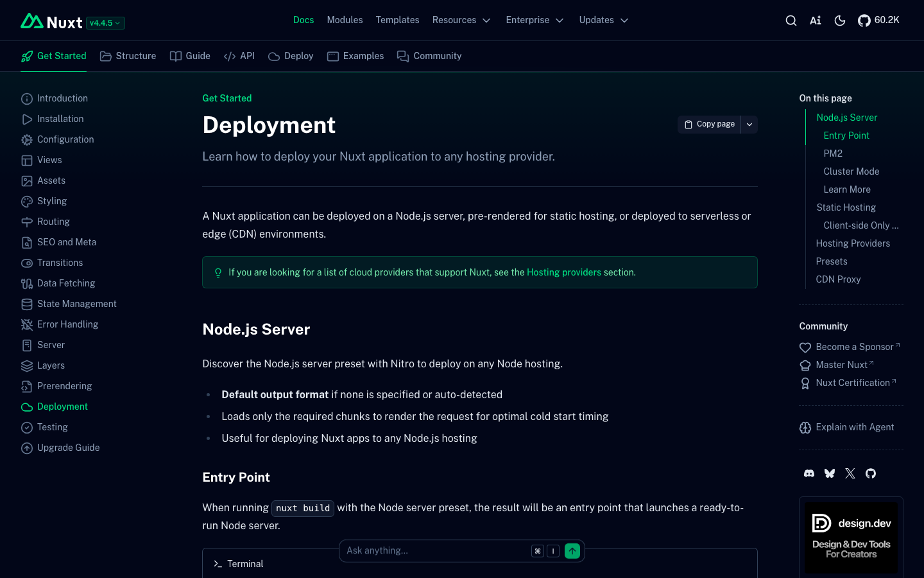The height and width of the screenshot is (578, 924).
Task: Click the Routing signpost icon in sidebar
Action: pos(27,222)
